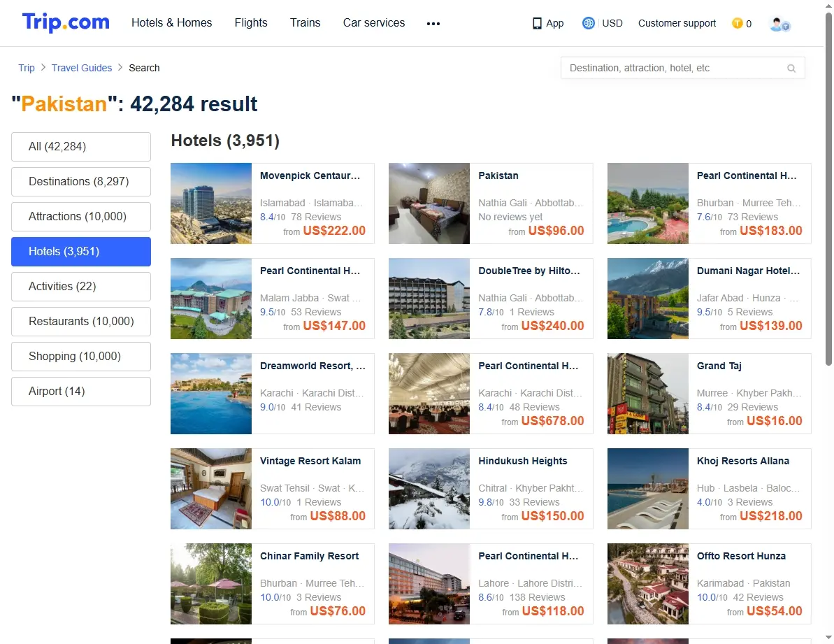Open the Pakistan hotel room thumbnail
Image resolution: width=834 pixels, height=644 pixels.
click(429, 203)
